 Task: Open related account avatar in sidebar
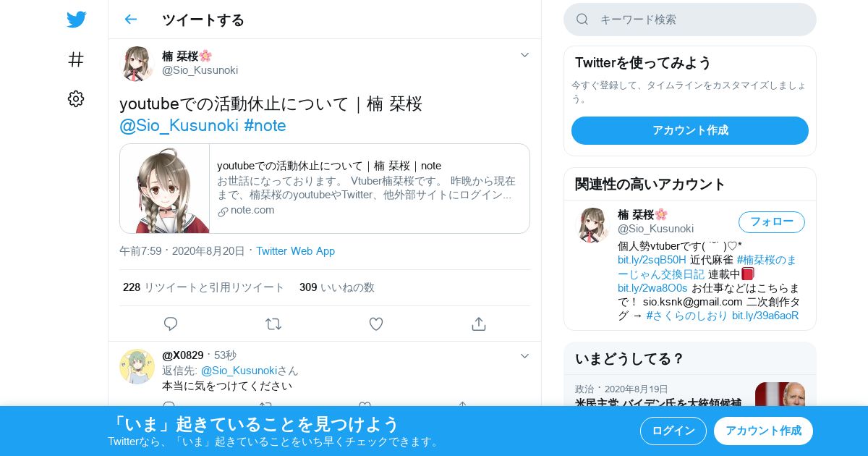click(592, 225)
